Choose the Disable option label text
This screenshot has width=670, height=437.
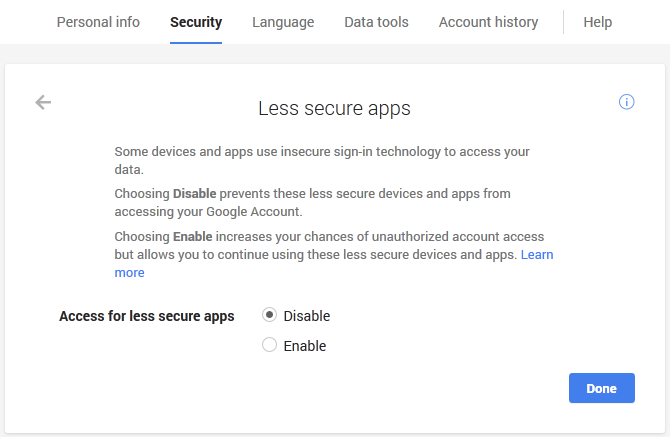pyautogui.click(x=307, y=316)
